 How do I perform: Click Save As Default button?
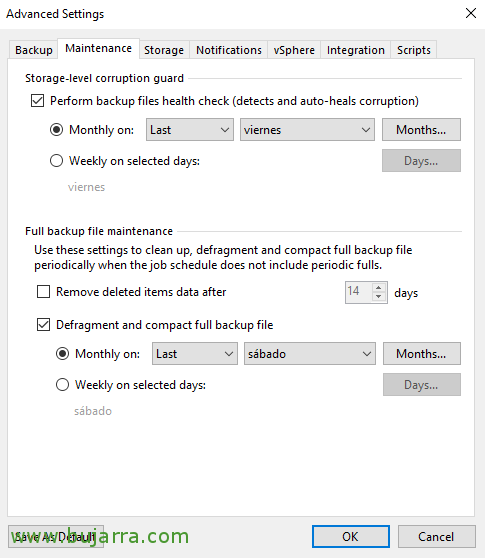coord(56,536)
